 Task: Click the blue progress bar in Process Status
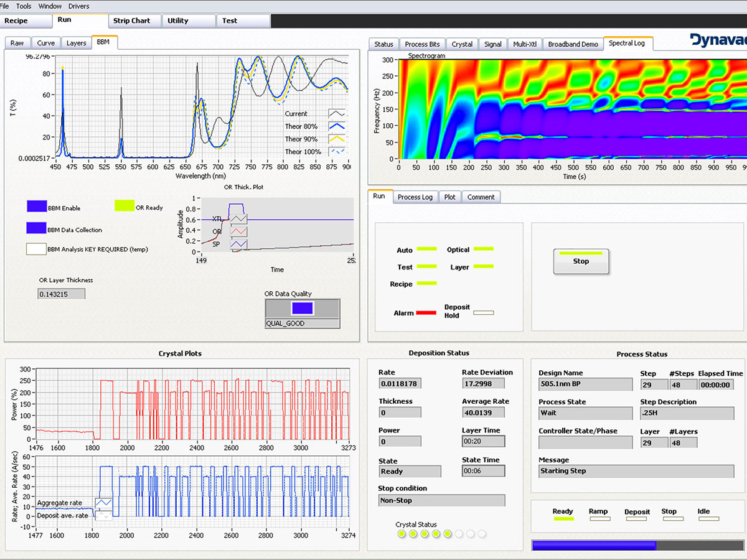(x=593, y=545)
